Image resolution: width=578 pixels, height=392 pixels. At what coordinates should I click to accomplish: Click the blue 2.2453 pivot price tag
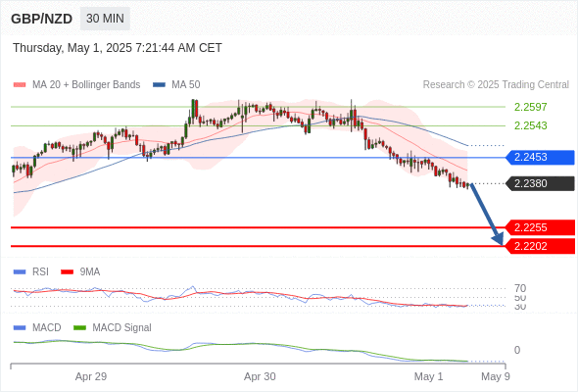tap(540, 158)
